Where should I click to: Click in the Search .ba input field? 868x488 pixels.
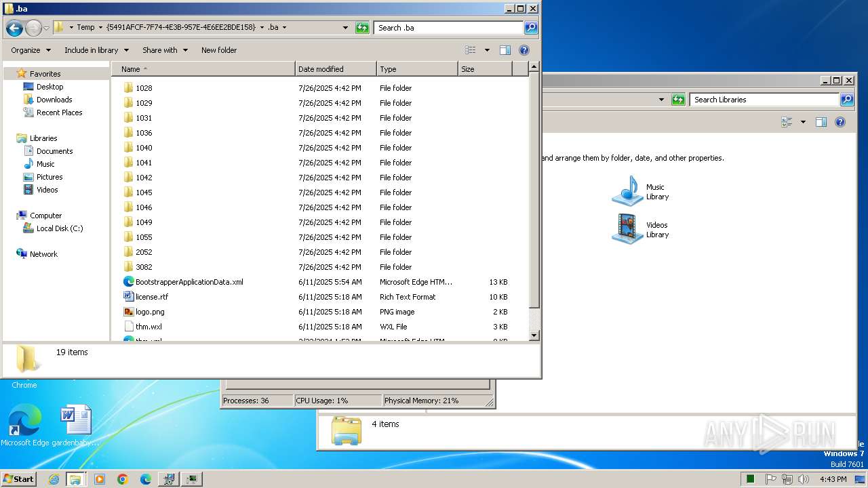coord(448,28)
